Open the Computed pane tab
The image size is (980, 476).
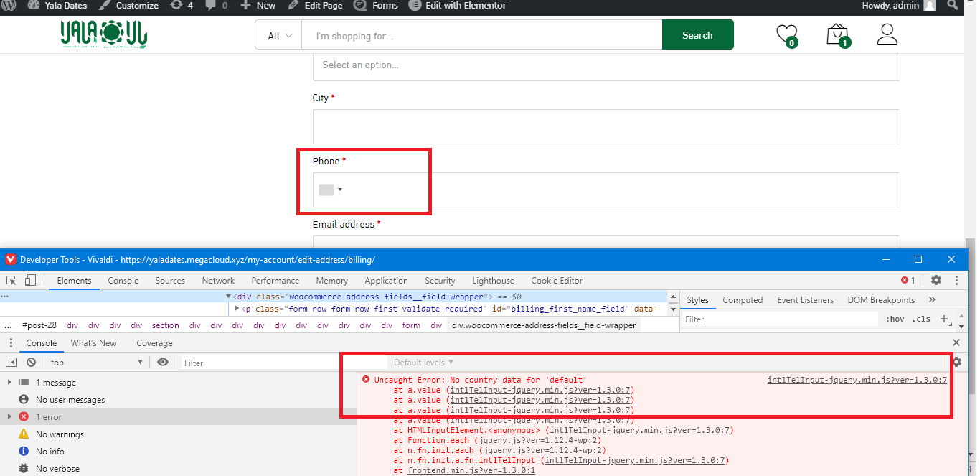click(x=743, y=300)
